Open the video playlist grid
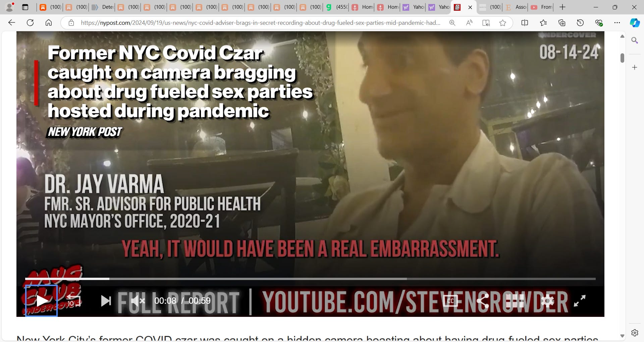This screenshot has height=342, width=644. click(x=515, y=301)
